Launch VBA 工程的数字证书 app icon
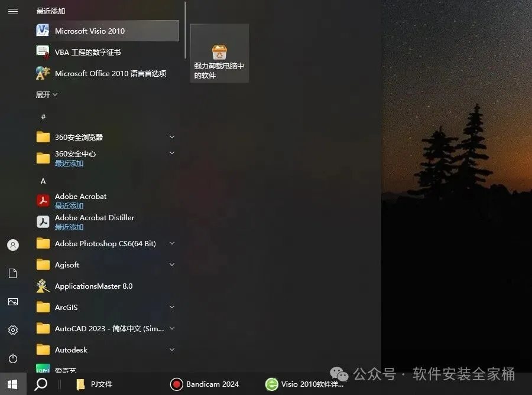The height and width of the screenshot is (395, 532). tap(43, 52)
